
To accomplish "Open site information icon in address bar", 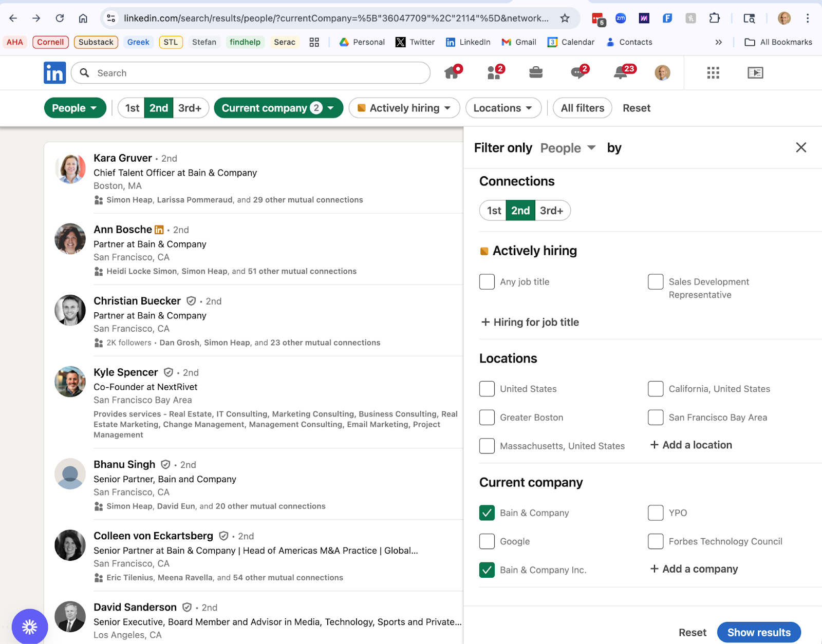I will click(x=111, y=18).
